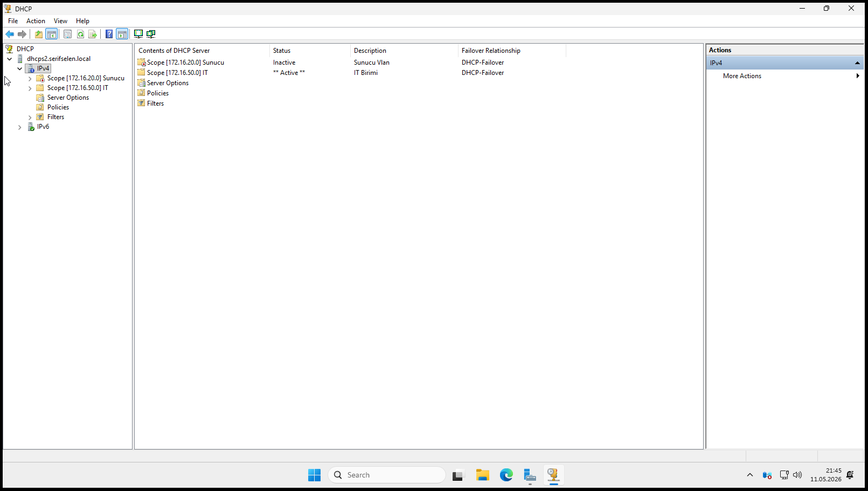Sort by the Status column header
868x491 pixels.
(x=310, y=51)
